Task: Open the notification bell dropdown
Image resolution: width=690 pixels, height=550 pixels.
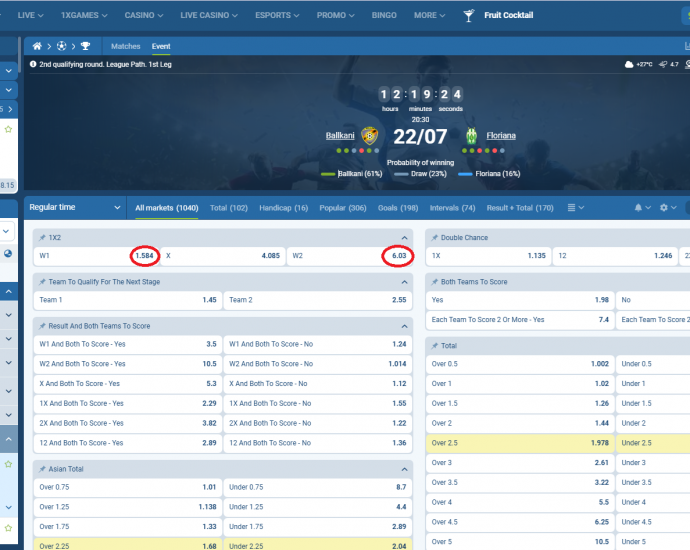Action: click(x=642, y=208)
